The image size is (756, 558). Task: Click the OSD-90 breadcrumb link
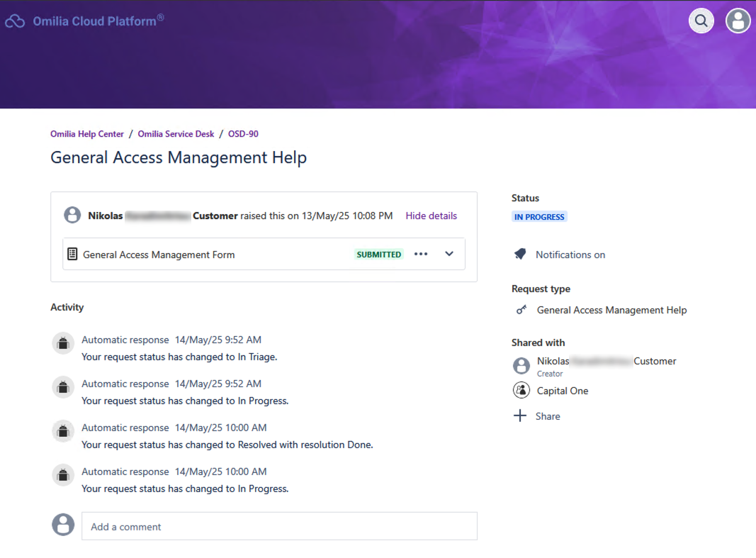(x=243, y=134)
